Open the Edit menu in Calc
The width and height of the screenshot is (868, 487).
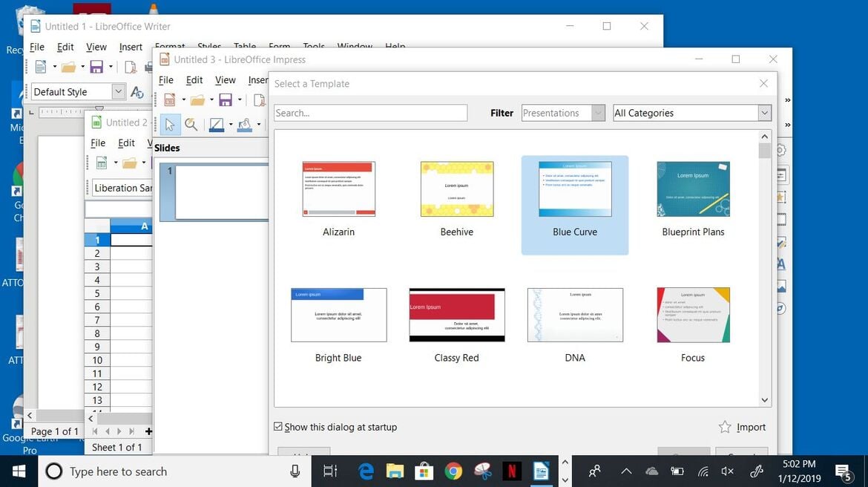tap(126, 143)
